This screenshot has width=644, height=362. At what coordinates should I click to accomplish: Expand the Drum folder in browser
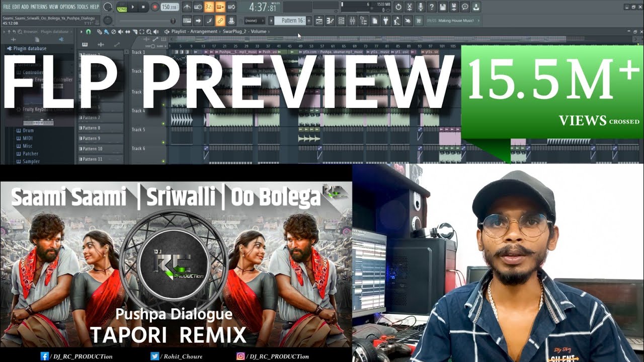coord(28,131)
